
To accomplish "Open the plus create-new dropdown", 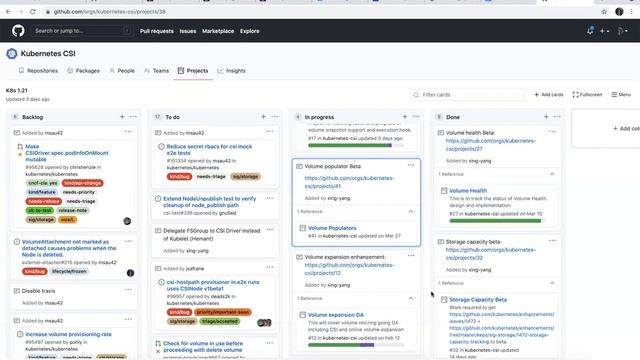I will coord(604,31).
